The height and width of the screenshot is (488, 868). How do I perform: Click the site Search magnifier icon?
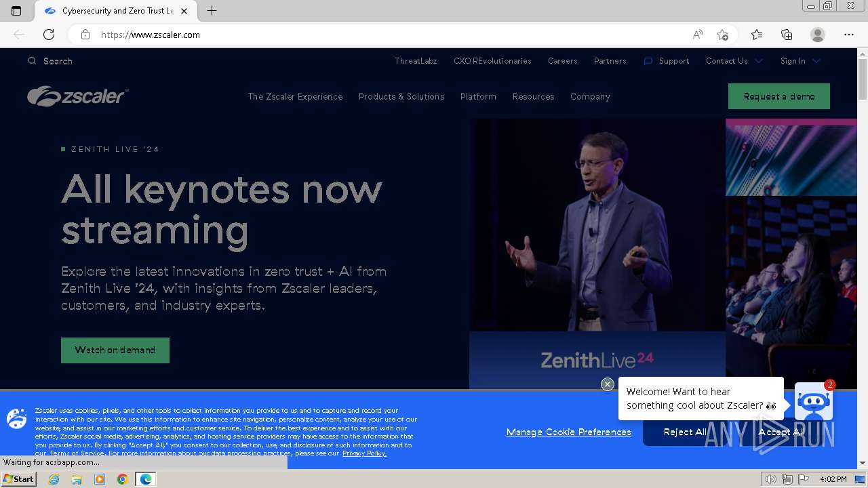coord(32,61)
